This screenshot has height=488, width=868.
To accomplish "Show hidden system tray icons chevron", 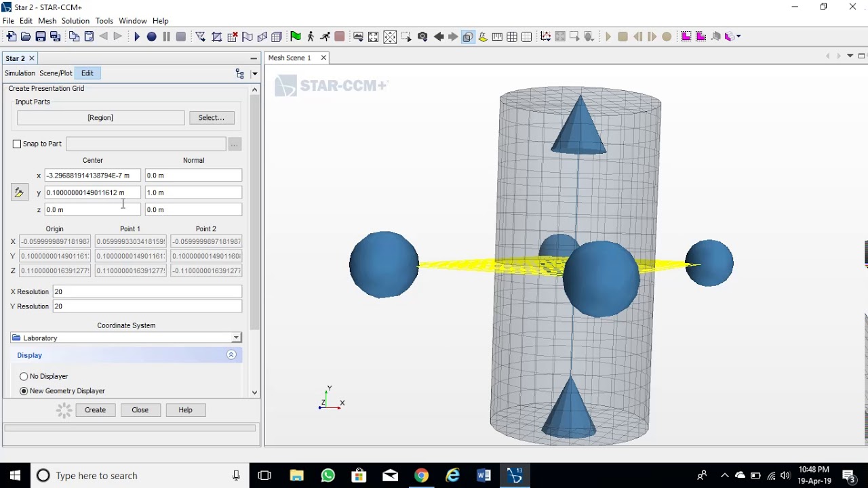I will [x=724, y=476].
